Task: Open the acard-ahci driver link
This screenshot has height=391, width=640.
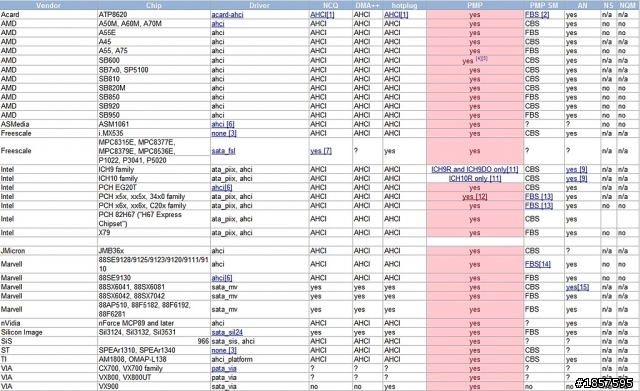Action: [227, 15]
